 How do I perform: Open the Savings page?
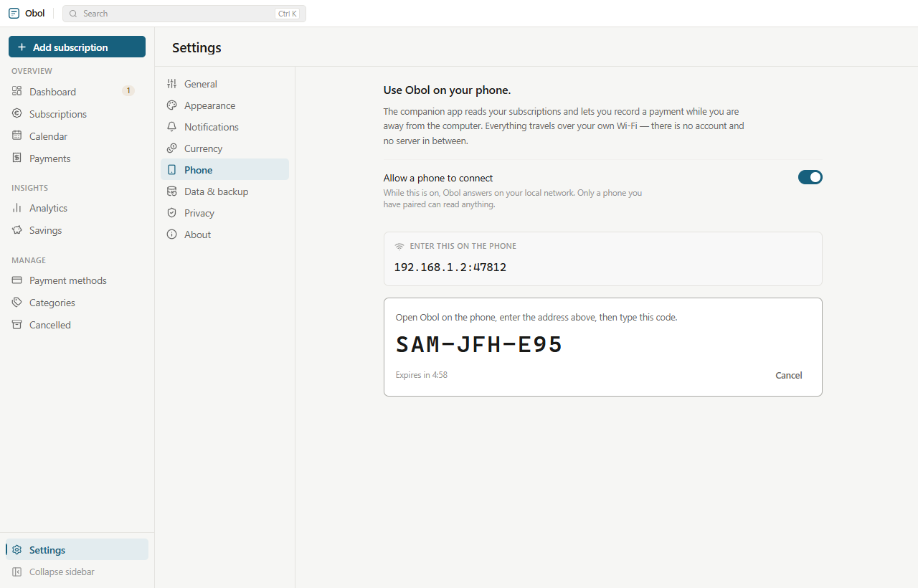tap(77, 229)
